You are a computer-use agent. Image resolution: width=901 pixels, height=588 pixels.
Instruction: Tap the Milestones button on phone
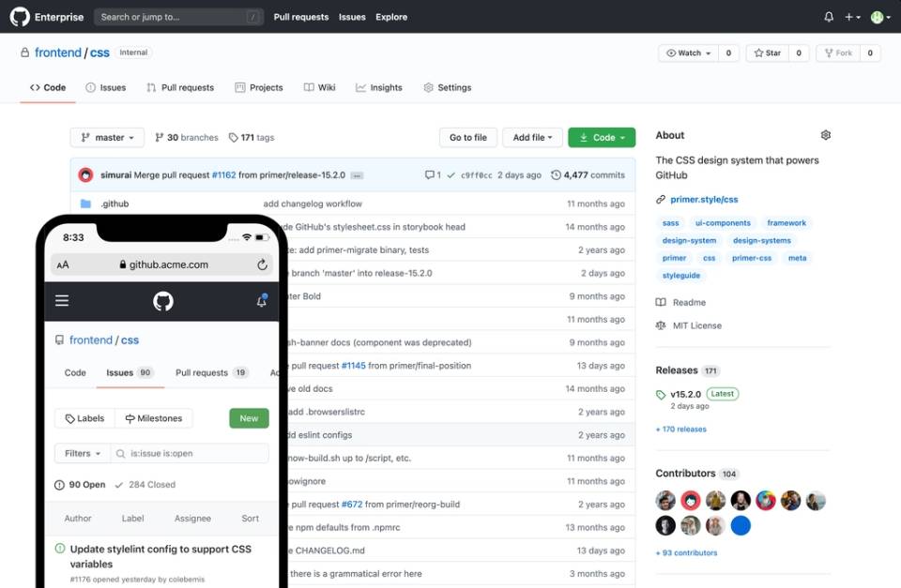[x=153, y=418]
